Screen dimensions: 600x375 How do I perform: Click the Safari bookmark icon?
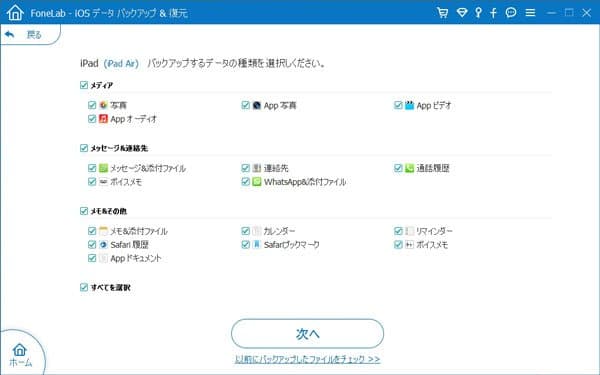257,244
